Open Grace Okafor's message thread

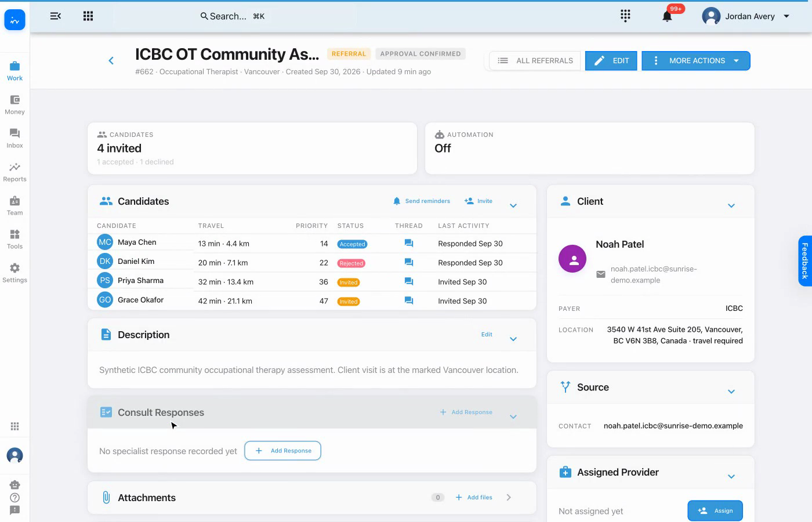(409, 301)
